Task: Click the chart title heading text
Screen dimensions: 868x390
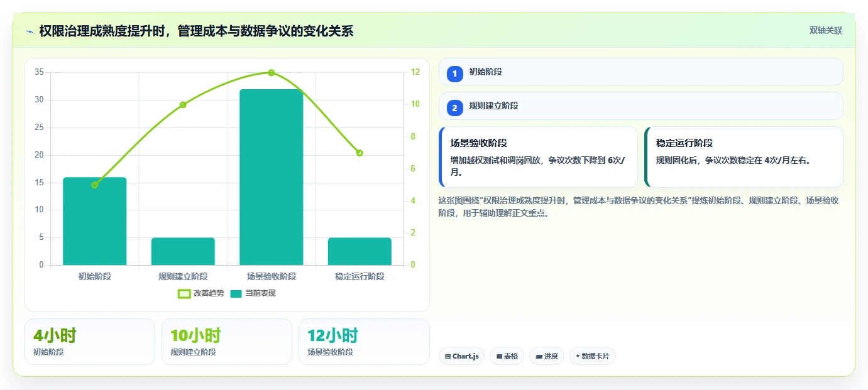Action: [196, 31]
